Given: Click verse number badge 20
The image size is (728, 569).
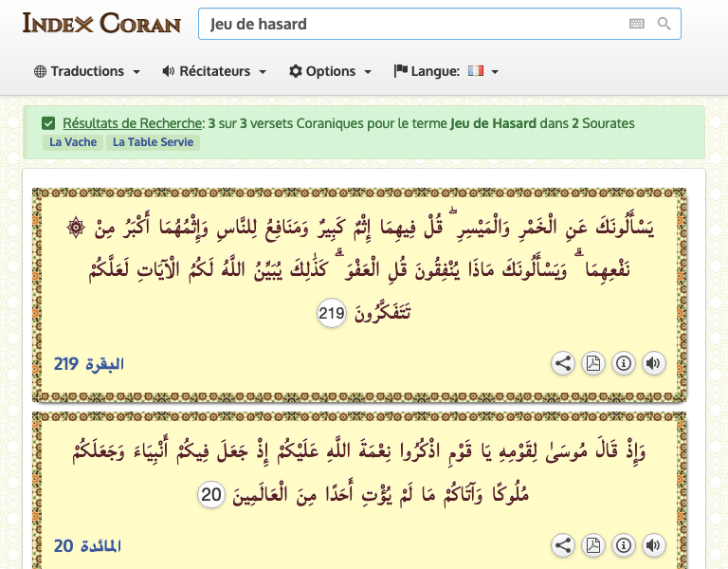Looking at the screenshot, I should click(x=211, y=495).
